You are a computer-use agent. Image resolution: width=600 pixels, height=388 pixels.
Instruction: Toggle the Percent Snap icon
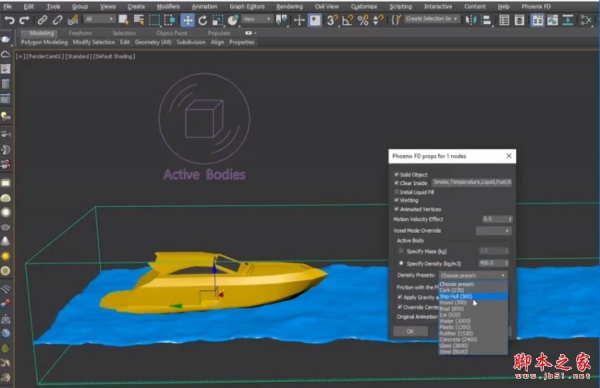(363, 20)
